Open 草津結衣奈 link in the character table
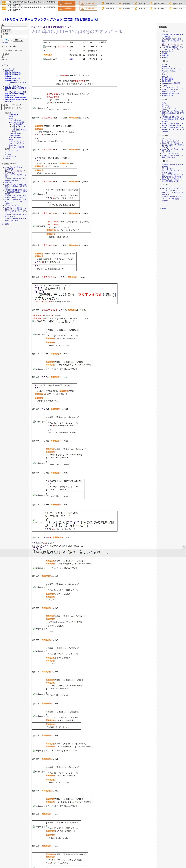 pos(48,55)
